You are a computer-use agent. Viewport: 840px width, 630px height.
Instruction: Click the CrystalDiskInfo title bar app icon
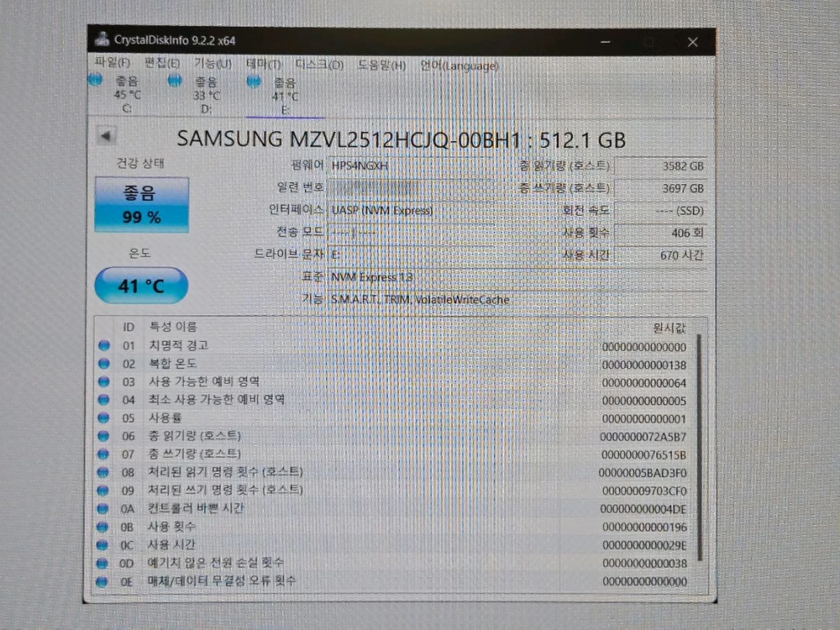tap(102, 39)
